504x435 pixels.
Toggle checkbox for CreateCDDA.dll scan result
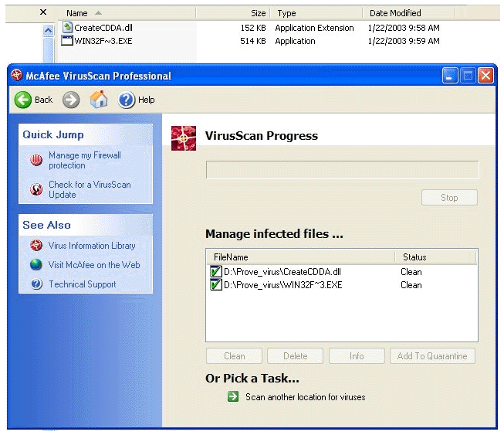point(215,272)
